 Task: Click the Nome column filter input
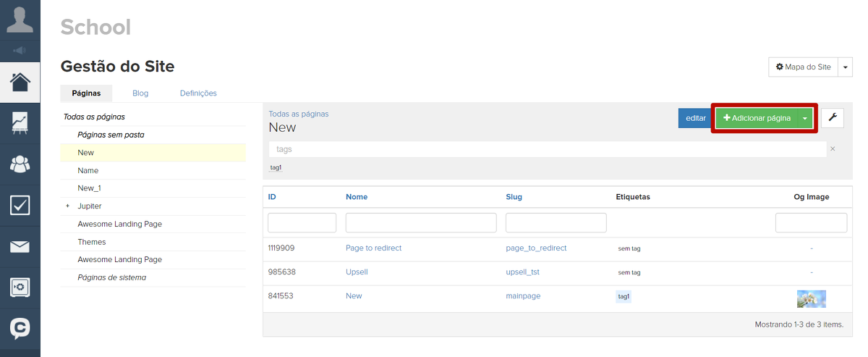421,222
